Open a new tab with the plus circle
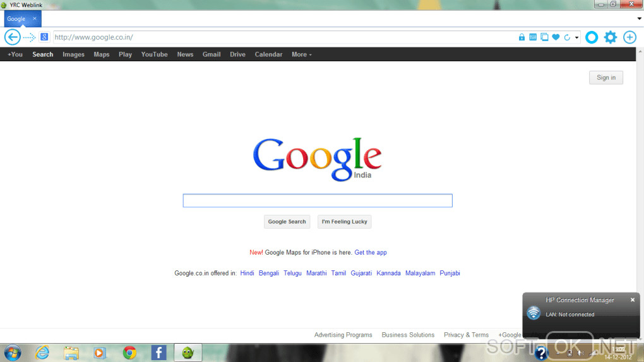The image size is (644, 362). (x=629, y=37)
